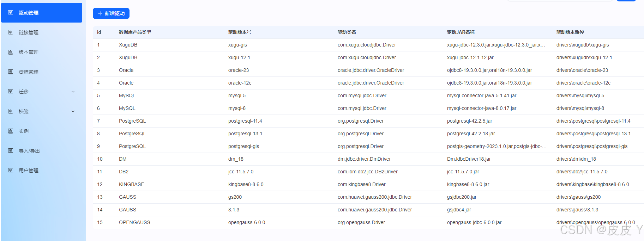644x241 pixels.
Task: Click xugu-jdbc-12.1.12.jar cell
Action: point(470,57)
